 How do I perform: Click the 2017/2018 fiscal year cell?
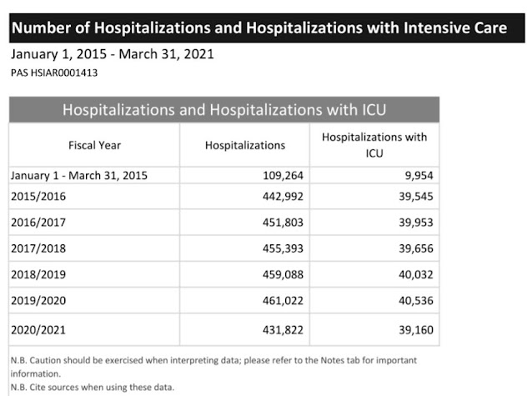click(94, 248)
